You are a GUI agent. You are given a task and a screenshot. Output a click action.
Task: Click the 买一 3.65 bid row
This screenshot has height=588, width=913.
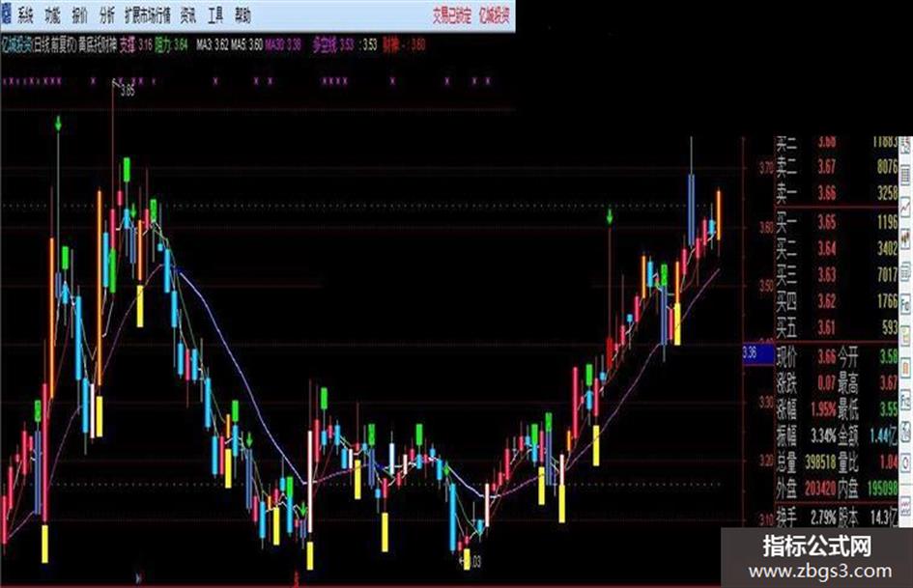point(837,222)
